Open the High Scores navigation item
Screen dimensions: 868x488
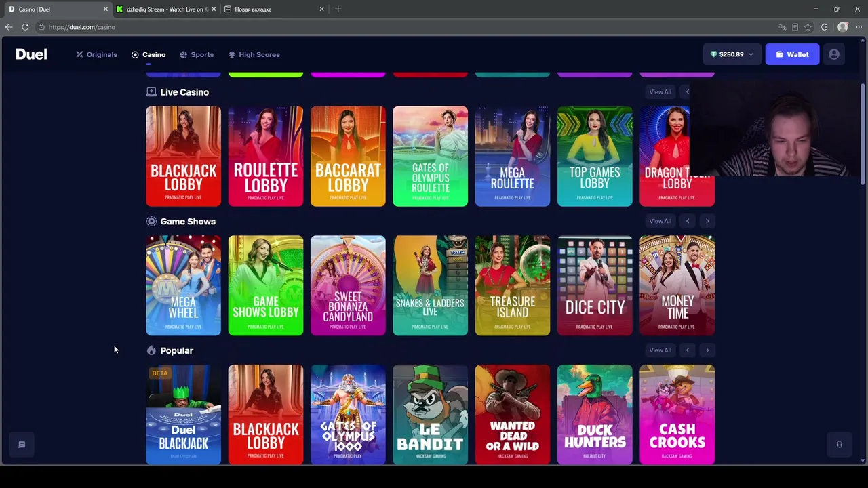254,54
